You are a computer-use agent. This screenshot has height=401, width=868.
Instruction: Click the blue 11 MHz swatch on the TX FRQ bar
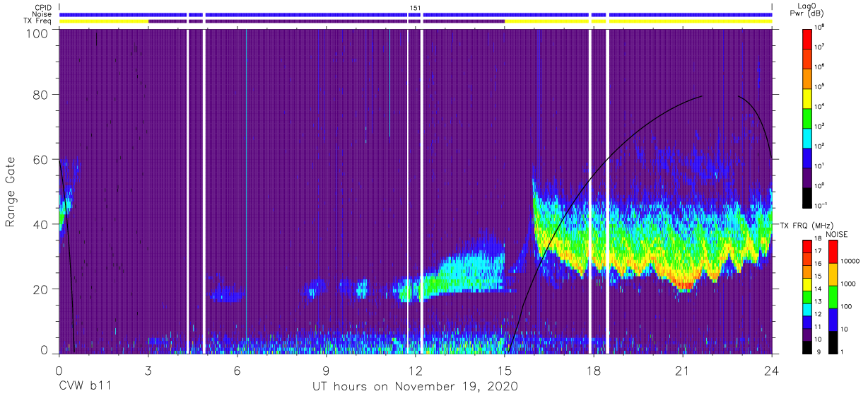pyautogui.click(x=808, y=322)
